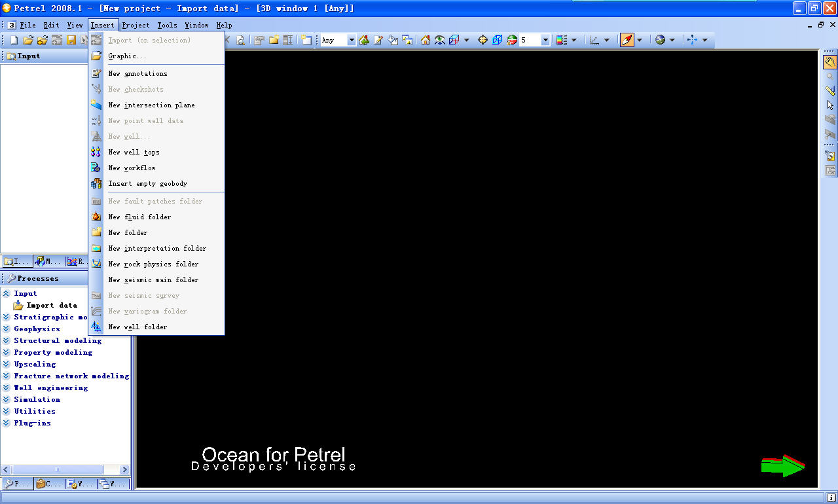Choose New fluid folder entry
Screen dimensions: 838x504
click(156, 217)
